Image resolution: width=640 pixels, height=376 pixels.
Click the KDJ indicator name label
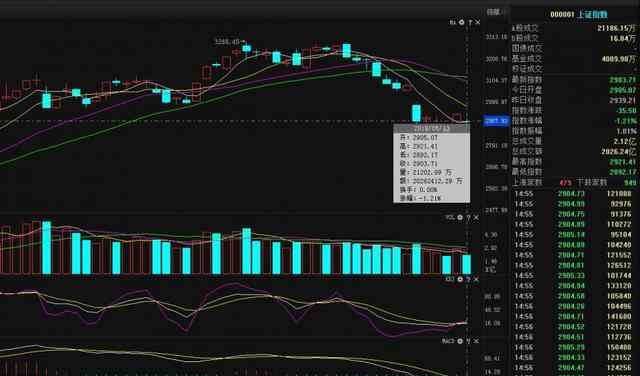pos(450,279)
